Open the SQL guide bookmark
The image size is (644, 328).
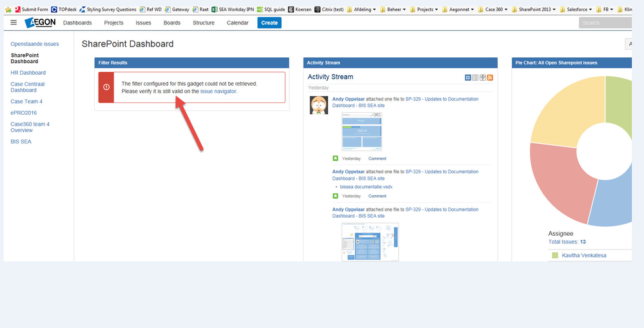tap(271, 10)
